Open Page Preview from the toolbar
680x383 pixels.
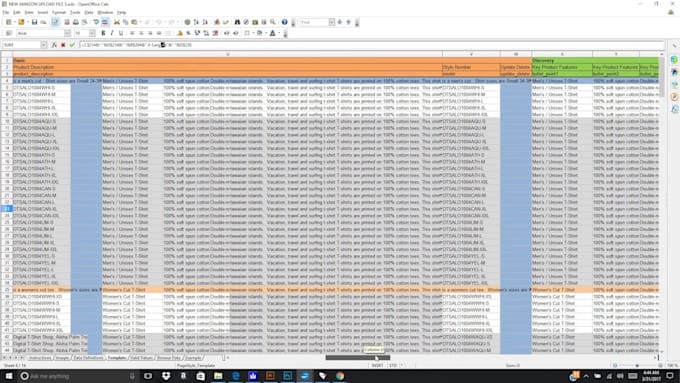(x=85, y=22)
